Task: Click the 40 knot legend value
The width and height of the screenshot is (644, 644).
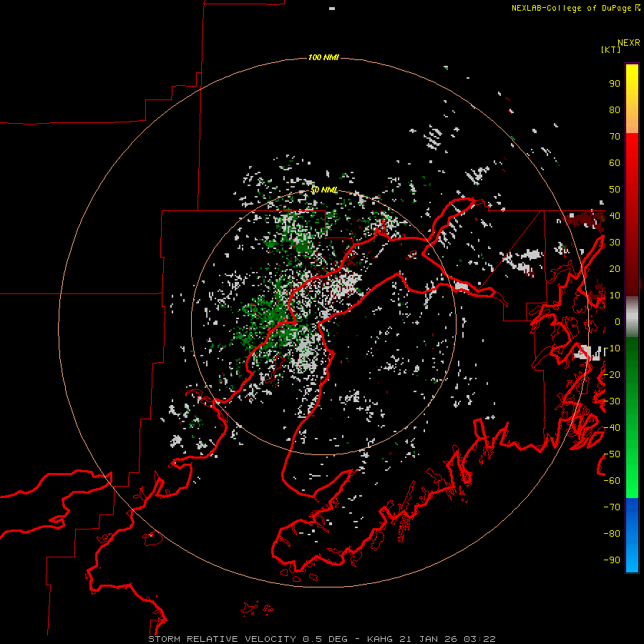Action: (615, 216)
